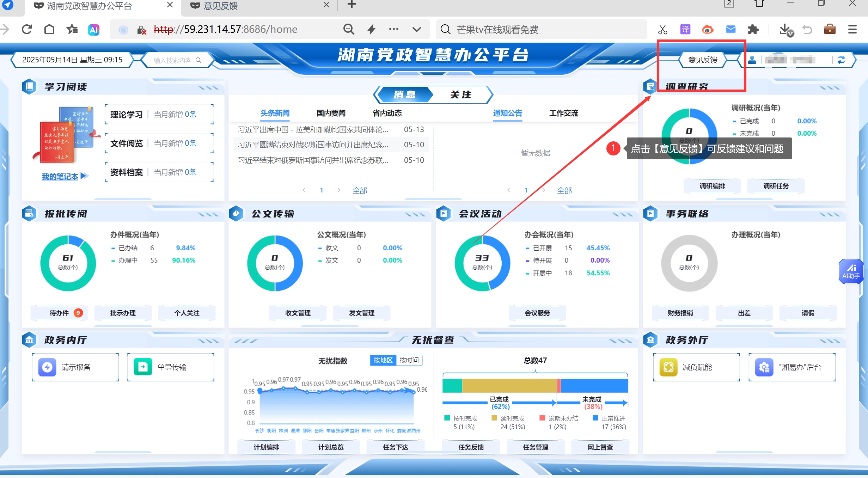Switch to the 国内要闻 news tab
Image resolution: width=868 pixels, height=478 pixels.
tap(331, 113)
